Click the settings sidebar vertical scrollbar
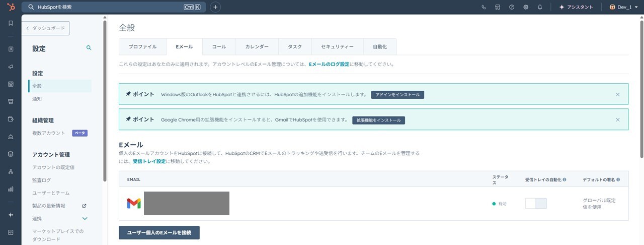Viewport: 644px width, 245px height. [104, 101]
